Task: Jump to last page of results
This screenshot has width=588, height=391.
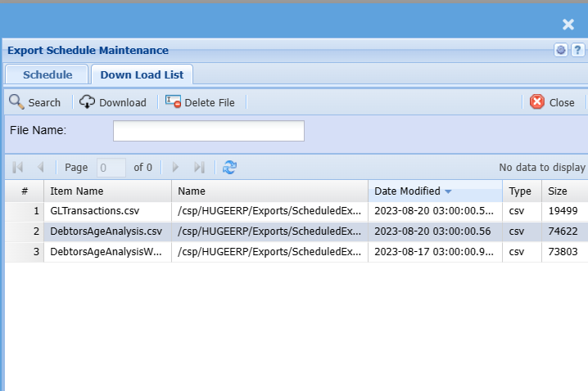Action: point(199,167)
